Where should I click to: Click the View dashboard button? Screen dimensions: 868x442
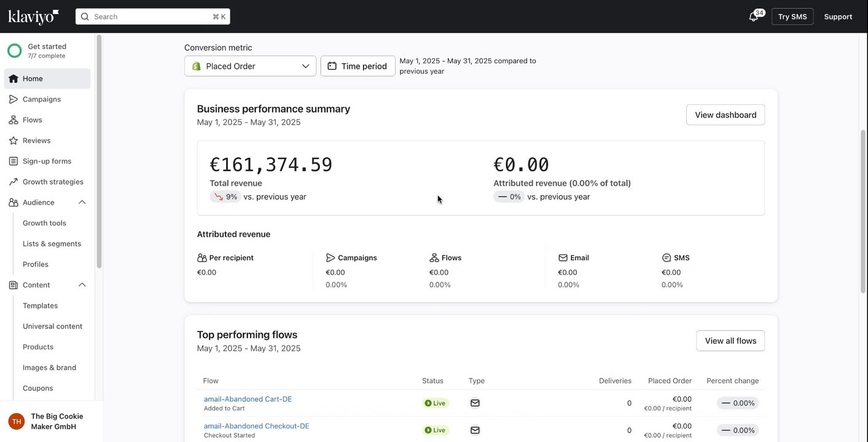[725, 115]
